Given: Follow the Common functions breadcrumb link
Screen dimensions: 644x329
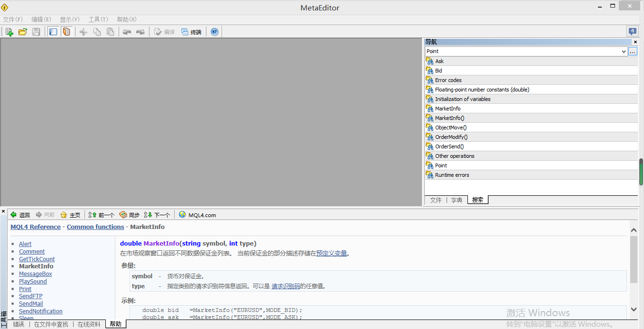Looking at the screenshot, I should pos(95,227).
